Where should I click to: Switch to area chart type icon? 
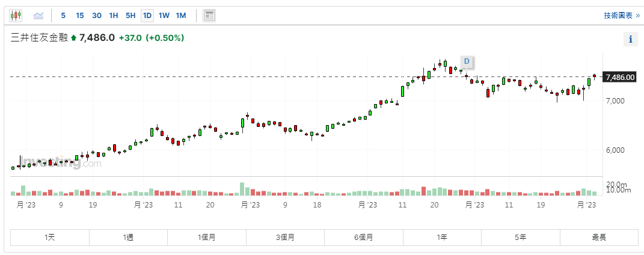point(38,15)
